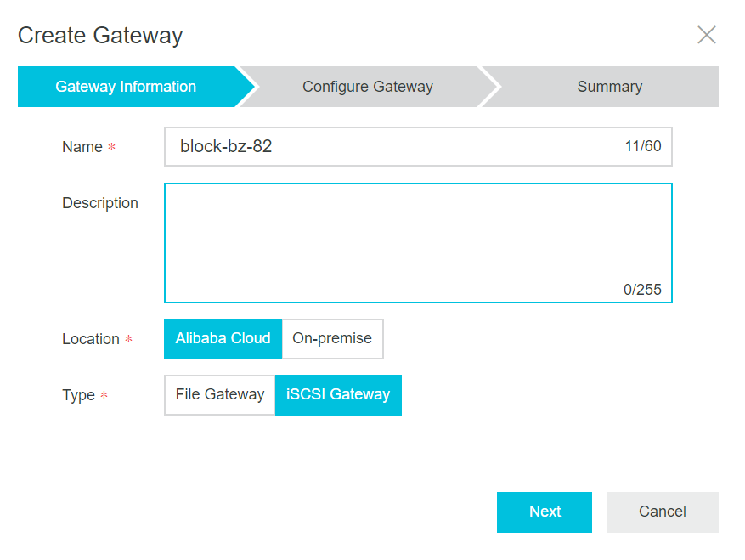Click the 0/255 description counter
The width and height of the screenshot is (745, 560).
coord(642,290)
